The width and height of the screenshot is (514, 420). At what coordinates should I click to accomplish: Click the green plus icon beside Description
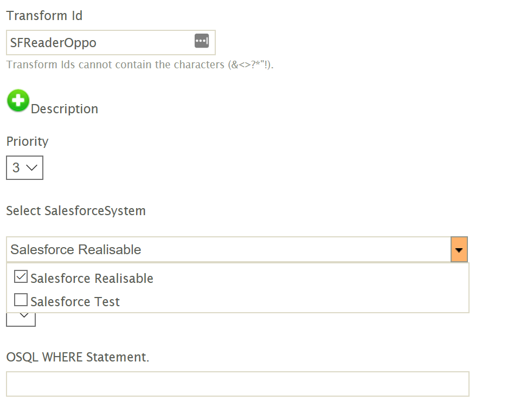(18, 101)
